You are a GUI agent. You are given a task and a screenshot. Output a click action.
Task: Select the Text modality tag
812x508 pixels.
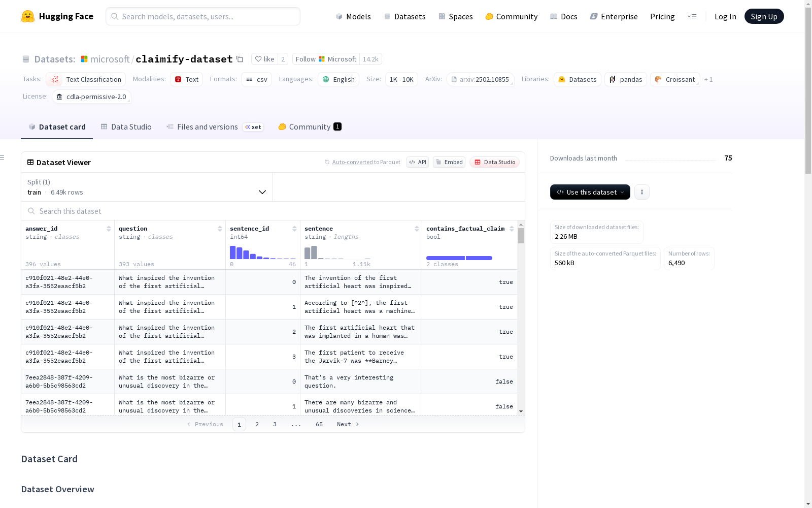(x=186, y=79)
